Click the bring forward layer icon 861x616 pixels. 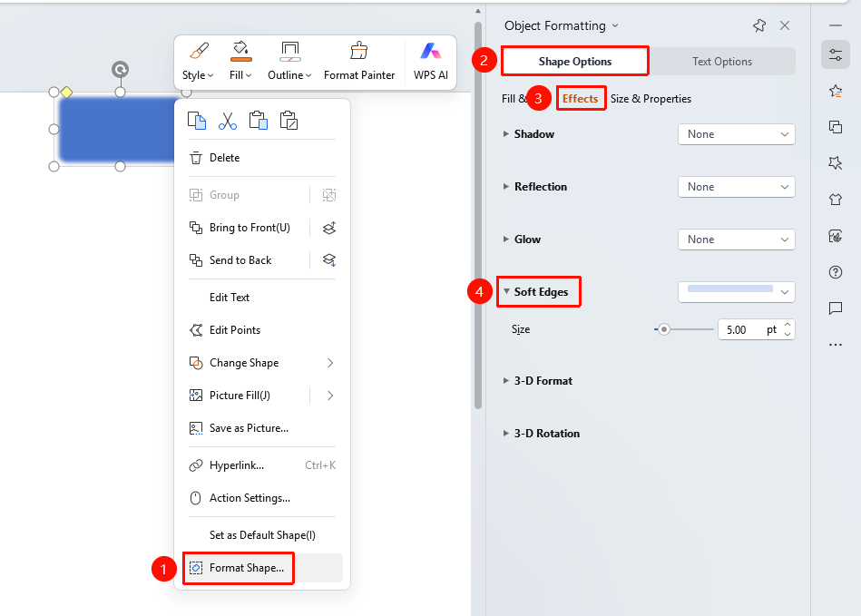[329, 228]
